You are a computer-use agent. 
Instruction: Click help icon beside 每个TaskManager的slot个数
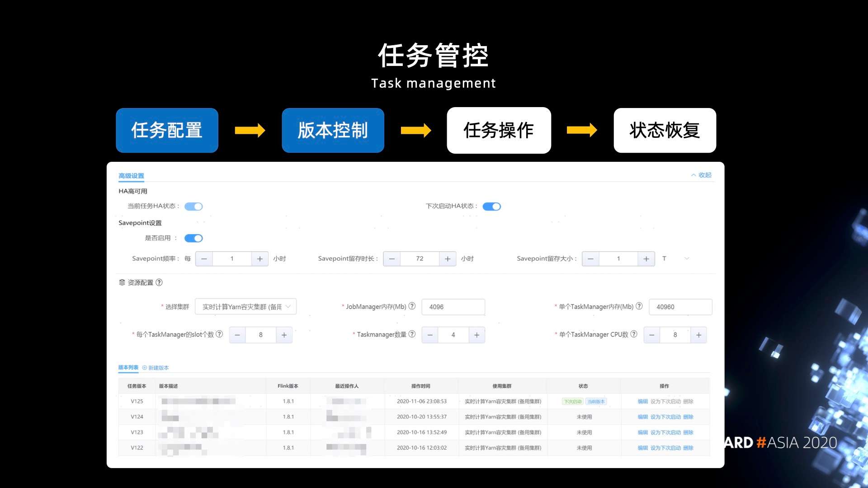pos(219,334)
